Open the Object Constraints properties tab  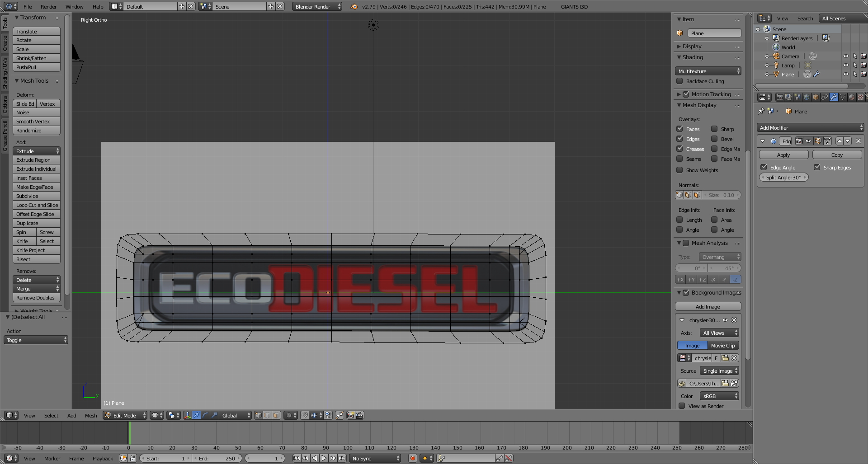(x=825, y=97)
